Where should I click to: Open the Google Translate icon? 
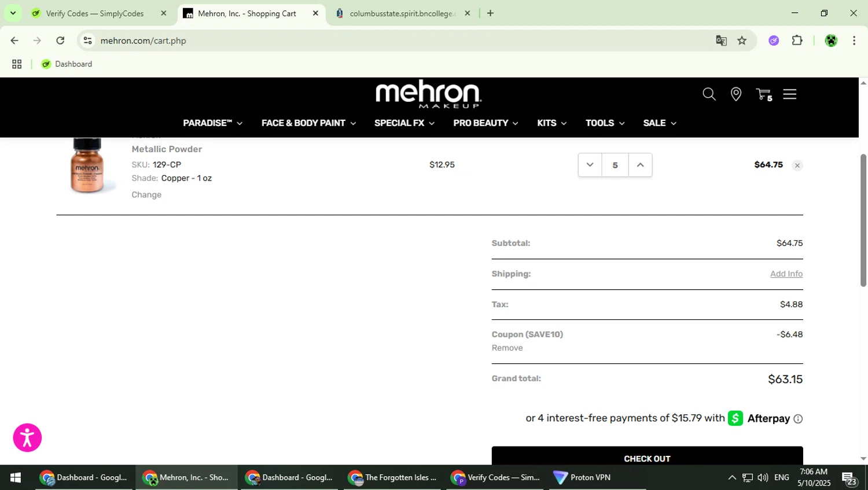click(721, 40)
